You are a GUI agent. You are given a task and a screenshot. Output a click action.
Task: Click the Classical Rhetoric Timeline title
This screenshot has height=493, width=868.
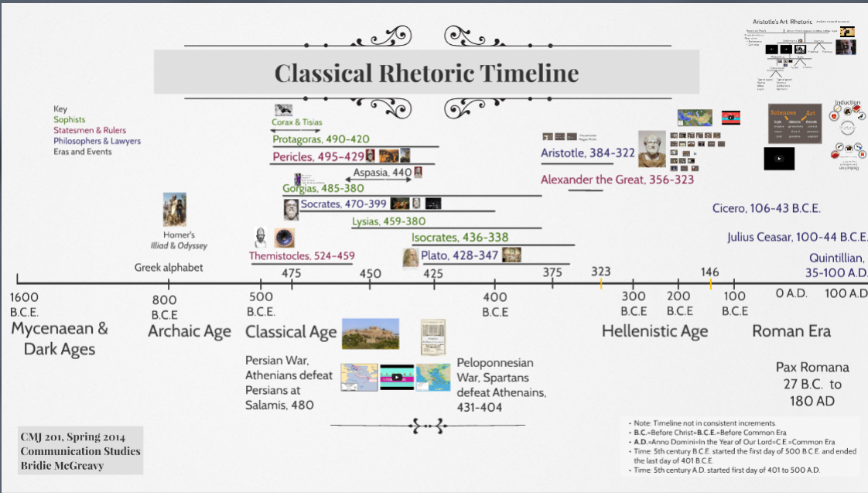(426, 73)
